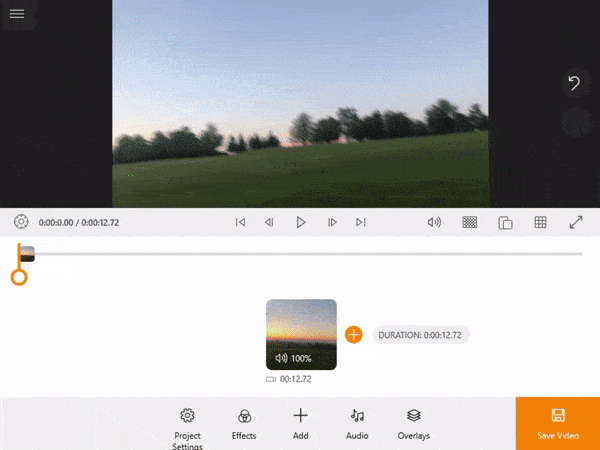Open the Effects panel
This screenshot has height=450, width=600.
tap(244, 425)
